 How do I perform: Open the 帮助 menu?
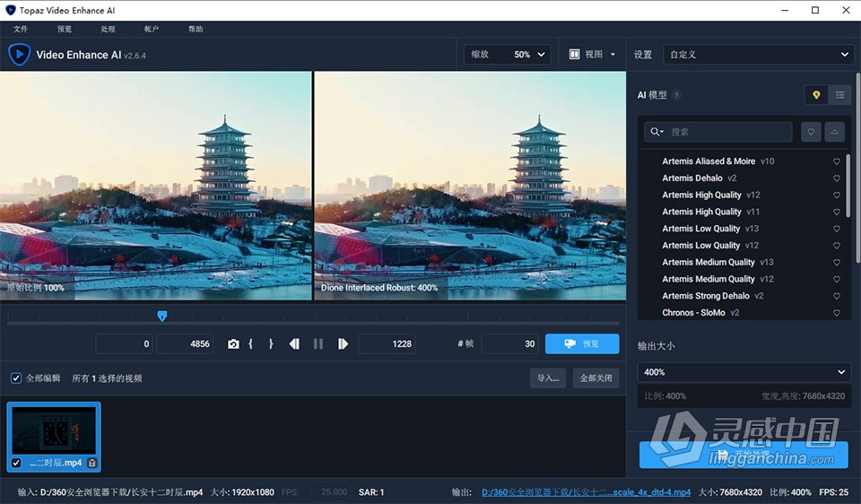pos(196,29)
